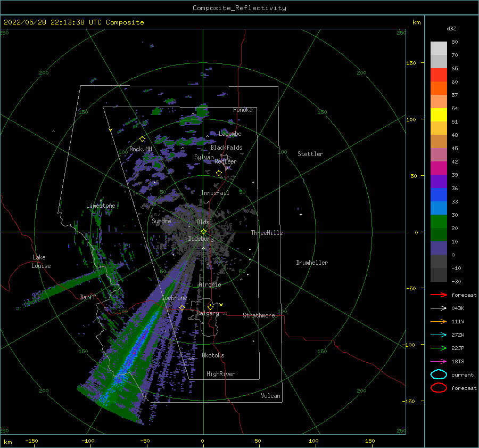Screen dimensions: 479x448
Task: Click the Olds town label
Action: pyautogui.click(x=203, y=222)
